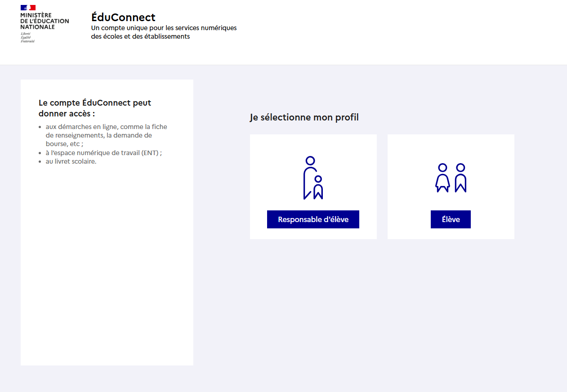
Task: Click the 'Un compte unique' tagline text
Action: coord(164,32)
